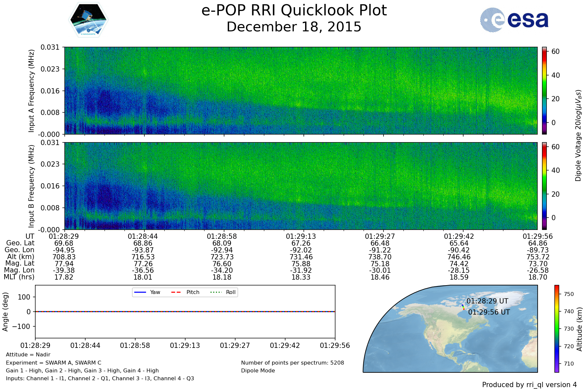
Task: Click the 'Attitude = Nadir' text
Action: 28,355
